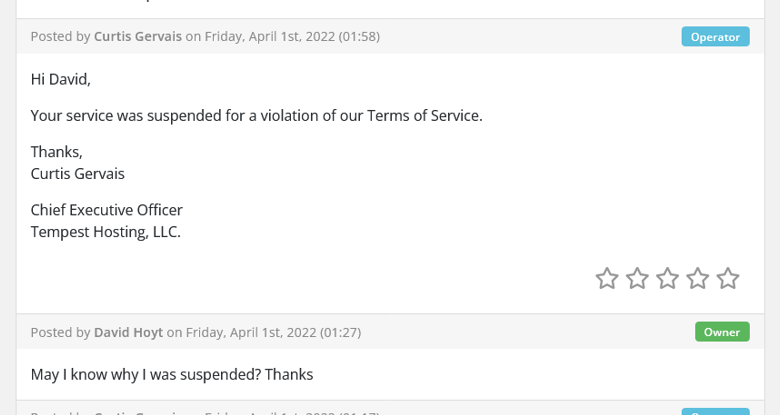780x415 pixels.
Task: Click the Terms of Service violation sentence
Action: (256, 116)
